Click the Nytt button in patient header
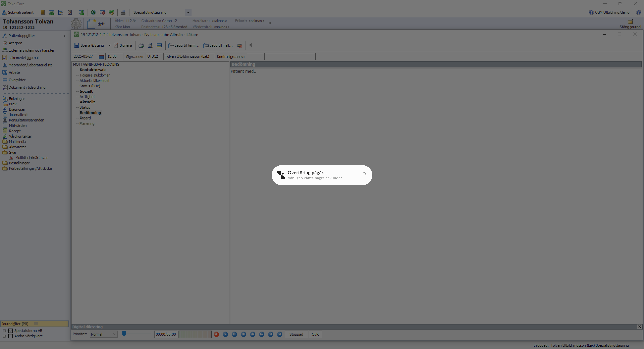 pyautogui.click(x=96, y=24)
